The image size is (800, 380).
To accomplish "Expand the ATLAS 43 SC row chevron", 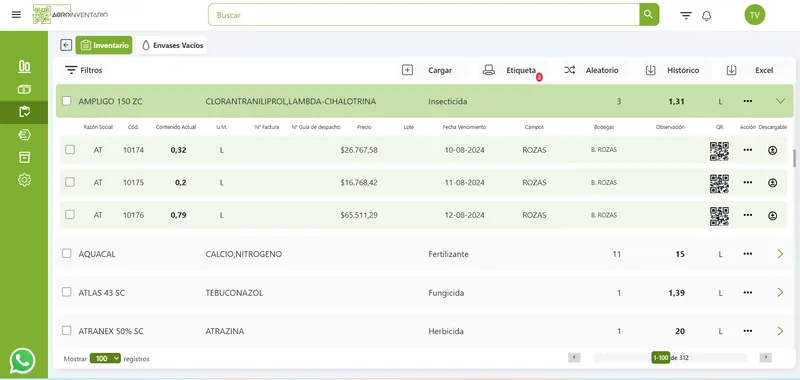I will (x=780, y=292).
